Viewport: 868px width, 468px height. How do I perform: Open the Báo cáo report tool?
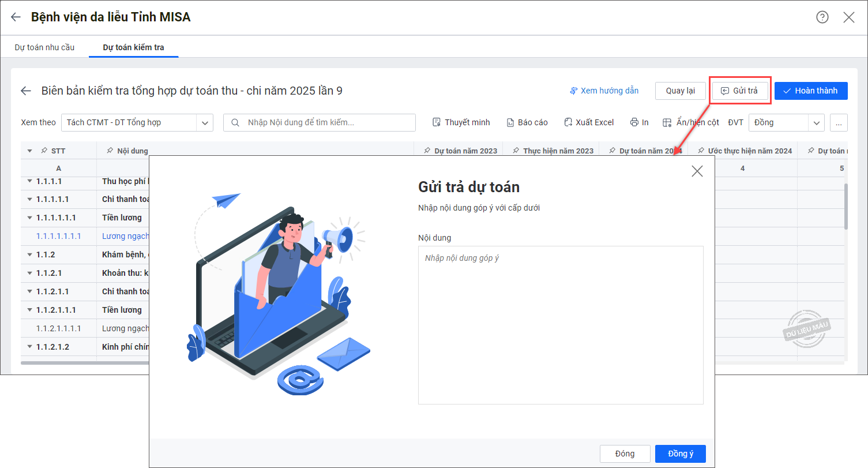[x=527, y=122]
